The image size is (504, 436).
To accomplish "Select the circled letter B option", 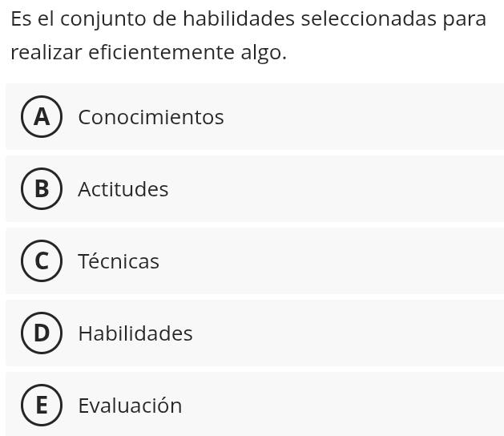I will (x=42, y=188).
